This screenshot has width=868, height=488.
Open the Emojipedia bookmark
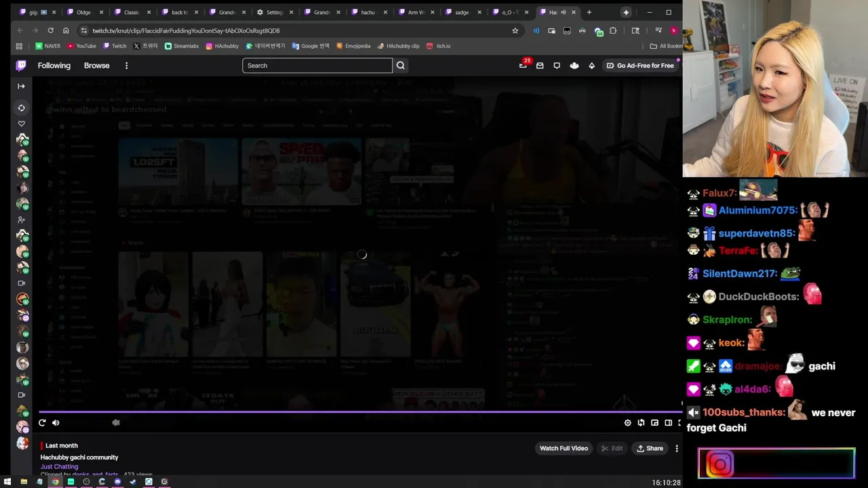point(353,46)
